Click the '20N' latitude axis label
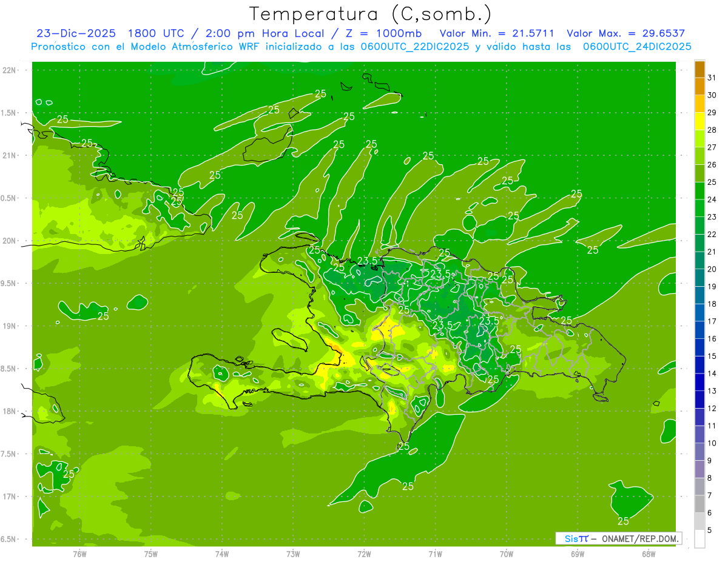728x562 pixels. tap(9, 241)
